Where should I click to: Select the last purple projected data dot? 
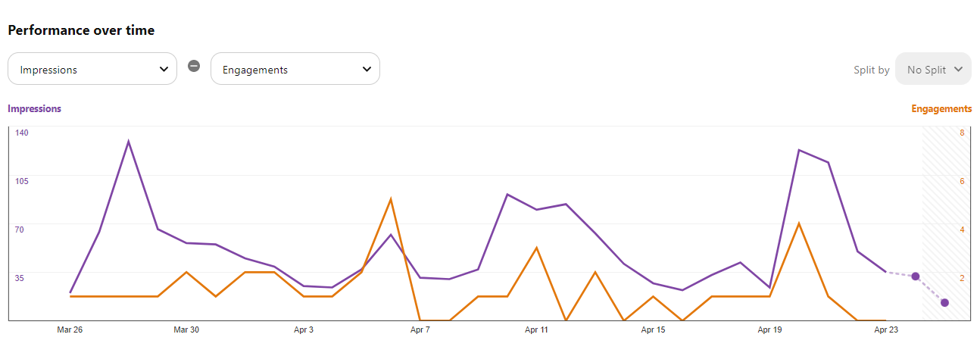coord(944,303)
